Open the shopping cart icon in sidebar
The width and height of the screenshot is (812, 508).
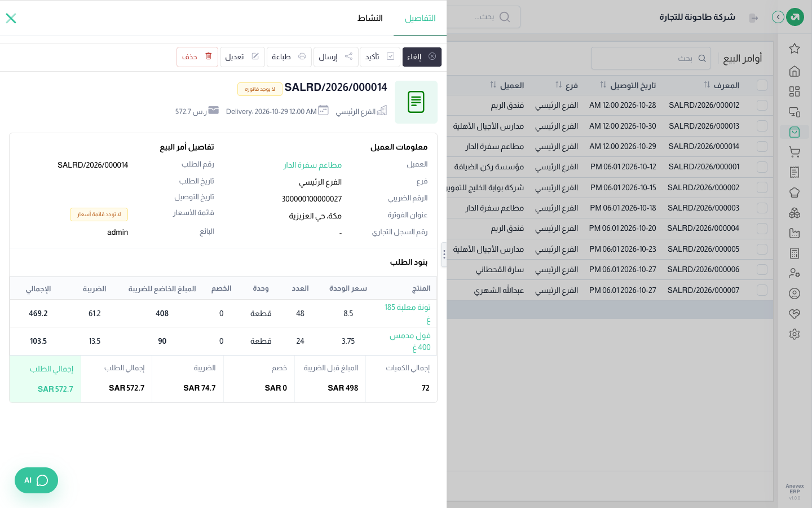(x=795, y=152)
